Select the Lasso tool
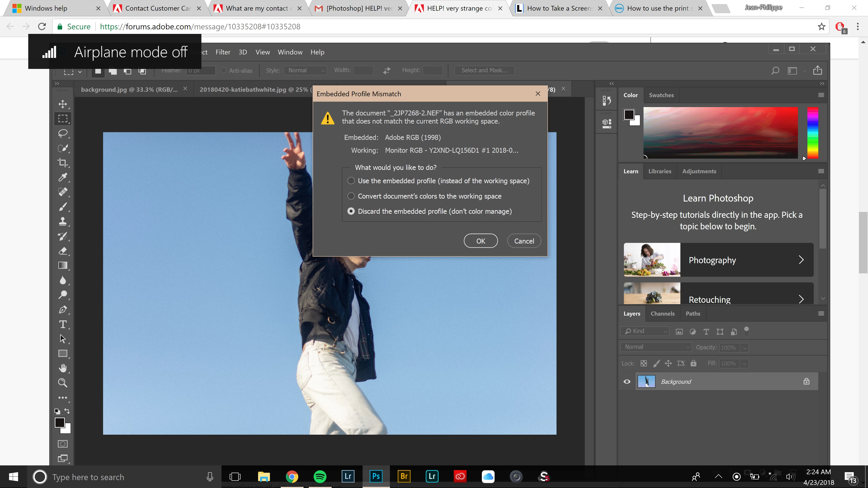The width and height of the screenshot is (868, 488). coord(63,133)
